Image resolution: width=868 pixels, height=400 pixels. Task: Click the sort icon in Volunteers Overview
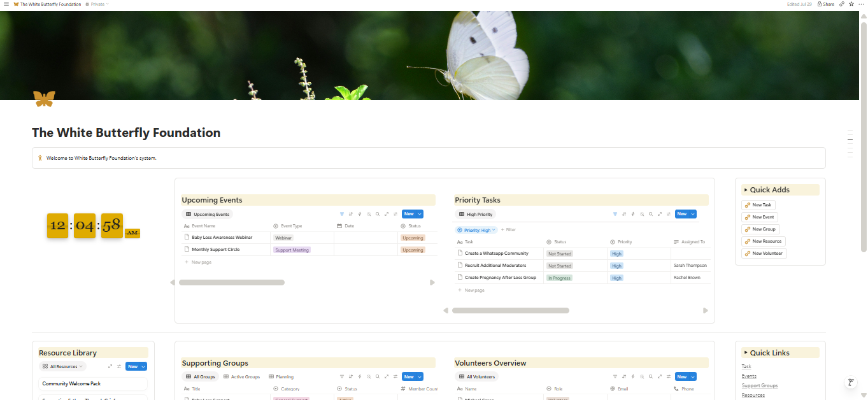point(624,376)
